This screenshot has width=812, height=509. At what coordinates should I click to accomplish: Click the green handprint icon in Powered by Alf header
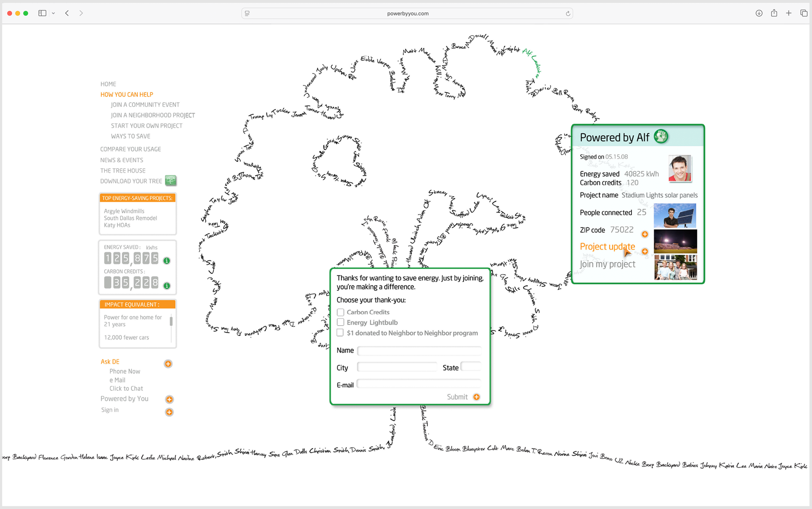click(x=661, y=137)
